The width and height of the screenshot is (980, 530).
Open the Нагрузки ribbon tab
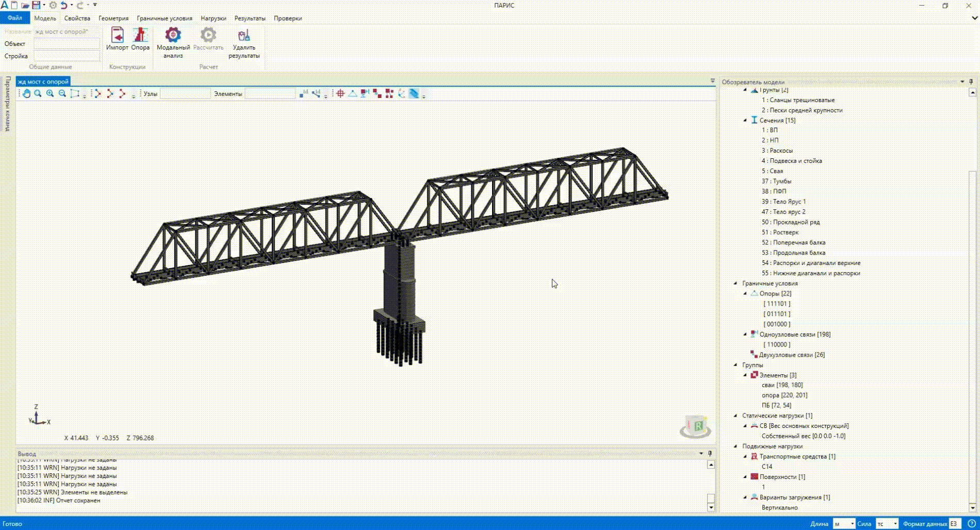click(213, 18)
